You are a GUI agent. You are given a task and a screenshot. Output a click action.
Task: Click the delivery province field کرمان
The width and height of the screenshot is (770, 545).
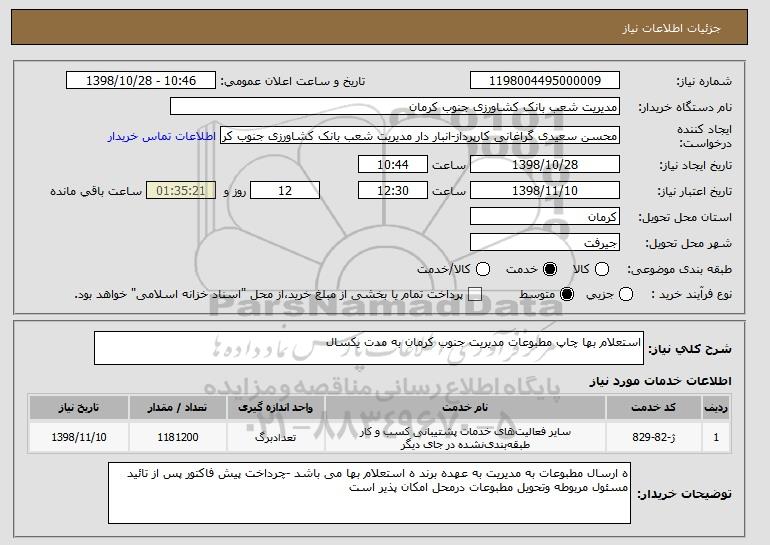click(545, 217)
